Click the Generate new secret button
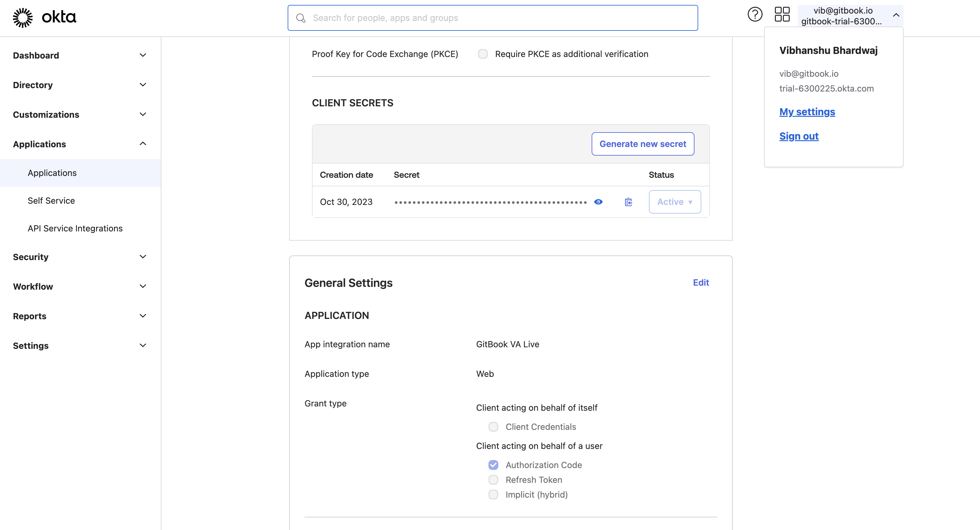Screen dimensions: 980x530 tap(642, 144)
